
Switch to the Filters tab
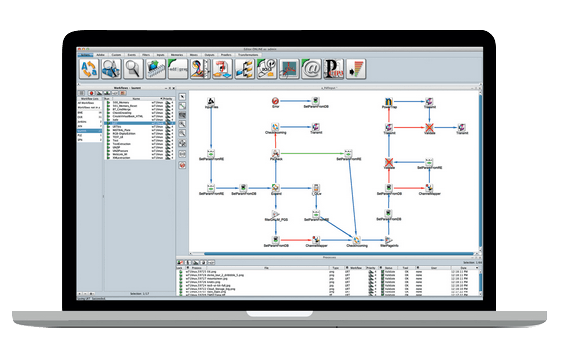(146, 55)
